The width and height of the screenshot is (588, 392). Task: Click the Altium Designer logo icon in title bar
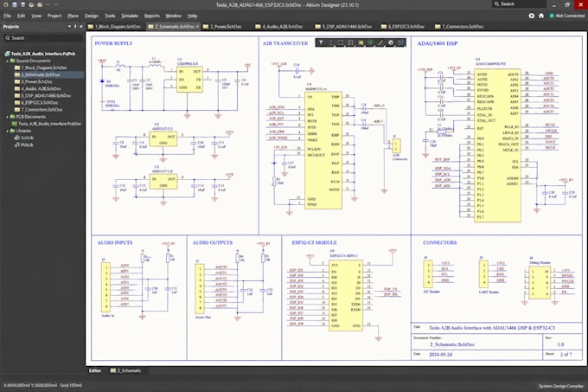point(6,4)
